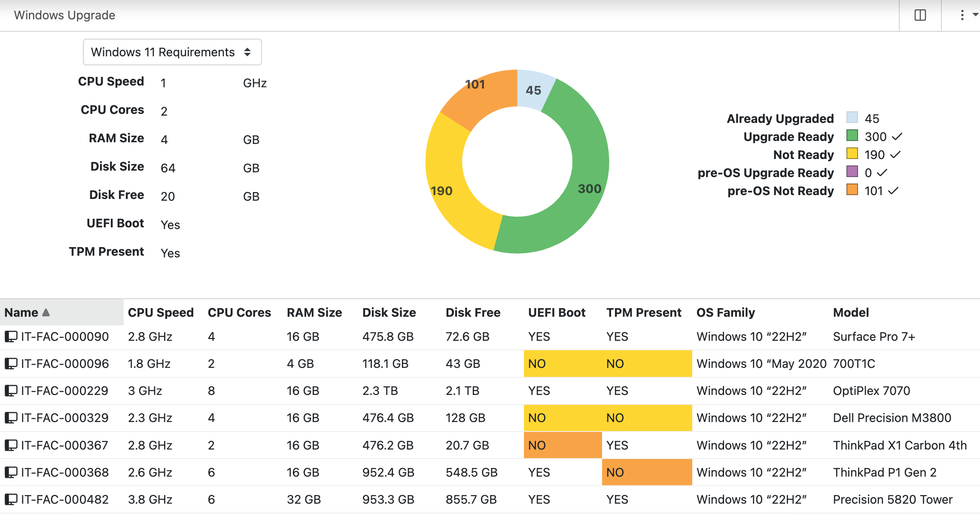
Task: Click device icon for IT-FAC-000090
Action: (11, 337)
